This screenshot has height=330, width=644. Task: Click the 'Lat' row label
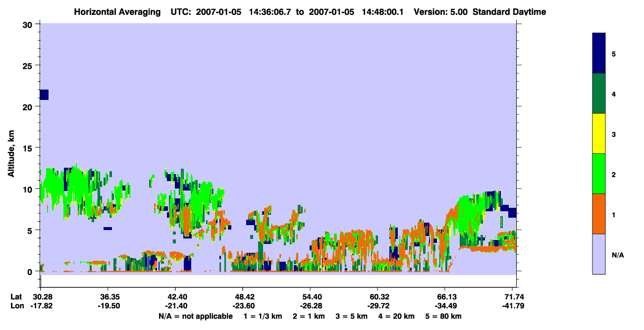pos(16,297)
